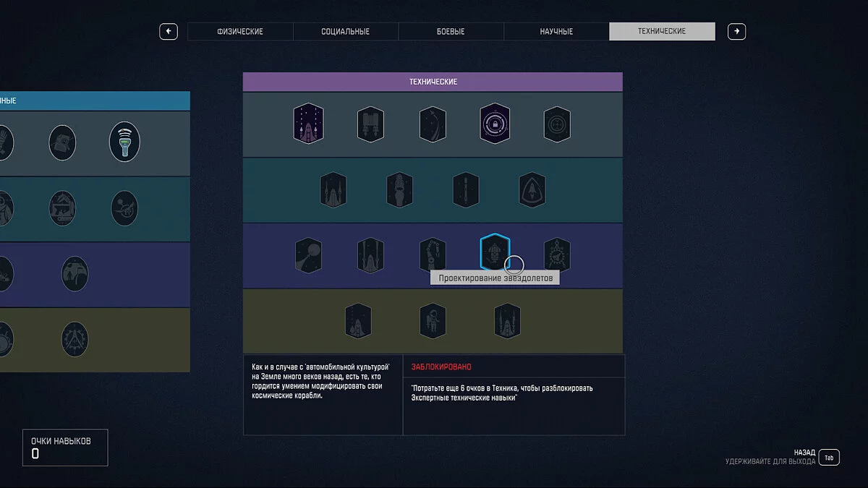
Task: Select the Boost Pack Training jetpack skill
Action: (370, 124)
